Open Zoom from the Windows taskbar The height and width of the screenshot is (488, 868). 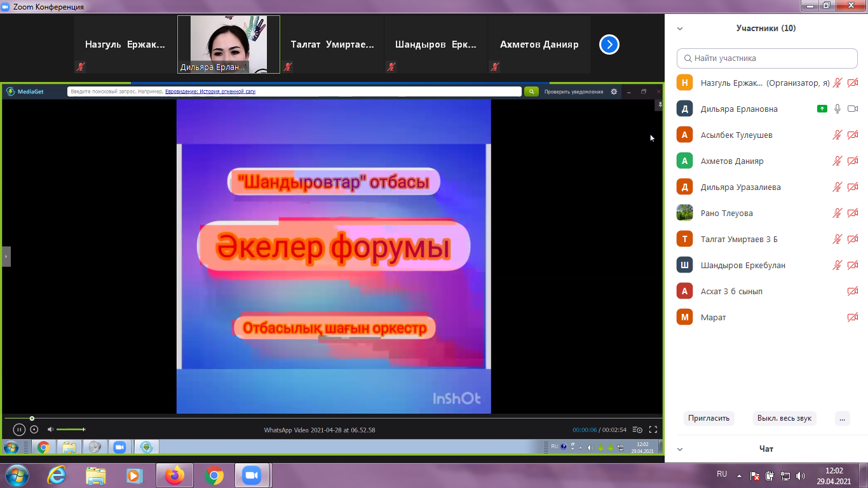click(x=253, y=475)
